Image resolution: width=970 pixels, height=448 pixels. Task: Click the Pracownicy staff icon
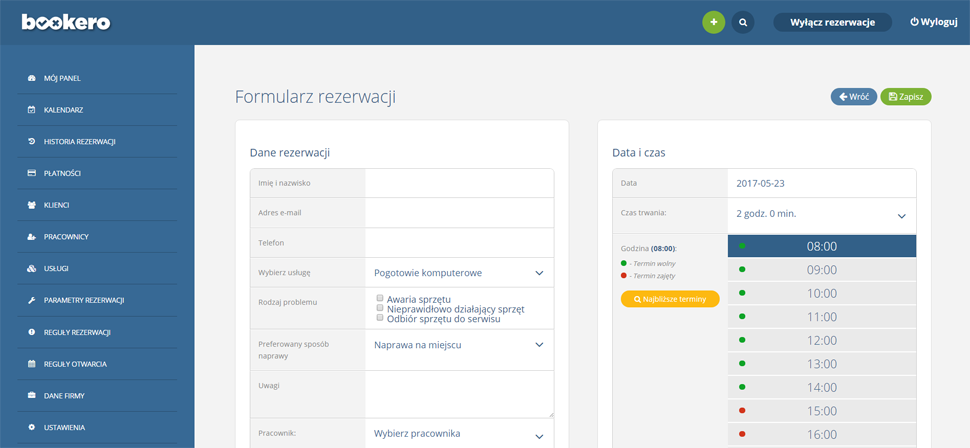click(32, 237)
